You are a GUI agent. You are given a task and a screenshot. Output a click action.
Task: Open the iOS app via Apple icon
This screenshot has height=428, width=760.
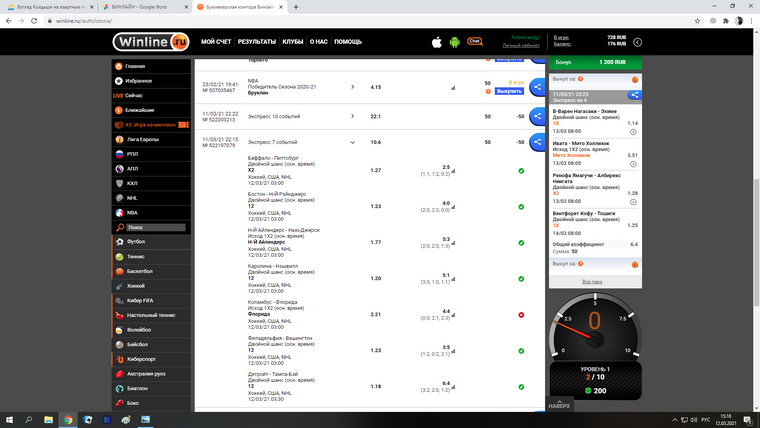click(437, 42)
